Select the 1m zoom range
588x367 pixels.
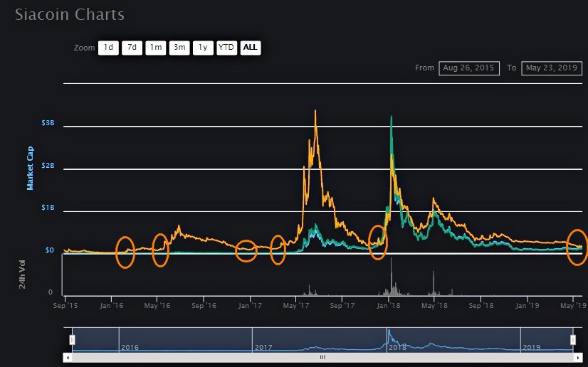[156, 48]
